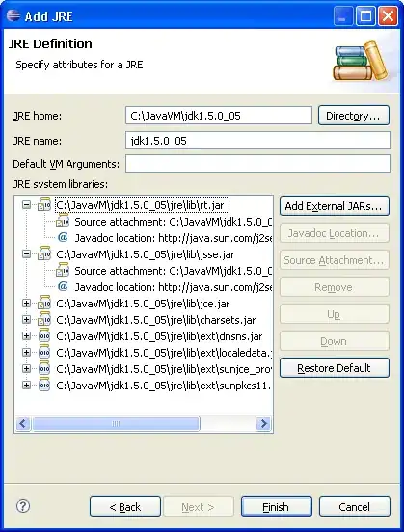Image resolution: width=404 pixels, height=532 pixels.
Task: Collapse the jsse.jar tree node
Action: pyautogui.click(x=26, y=254)
